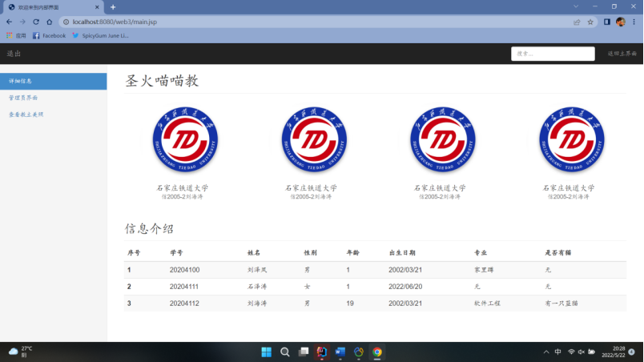644x362 pixels.
Task: Open Microsoft Word from the taskbar
Action: (340, 352)
